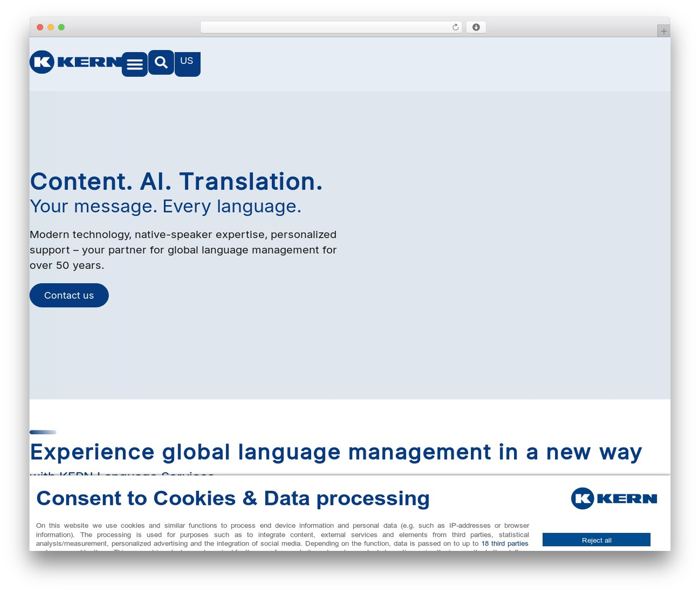The width and height of the screenshot is (700, 593).
Task: Click heading 'Experience global language management in a new way'
Action: coord(336,452)
